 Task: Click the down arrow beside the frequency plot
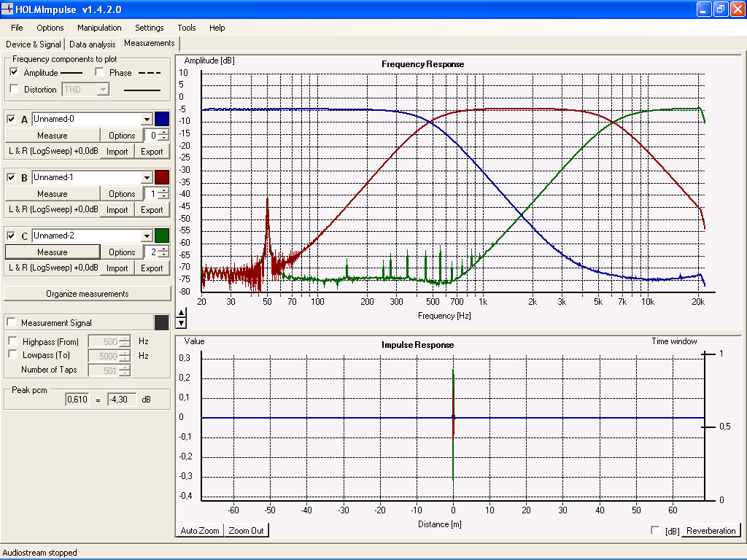click(x=181, y=323)
